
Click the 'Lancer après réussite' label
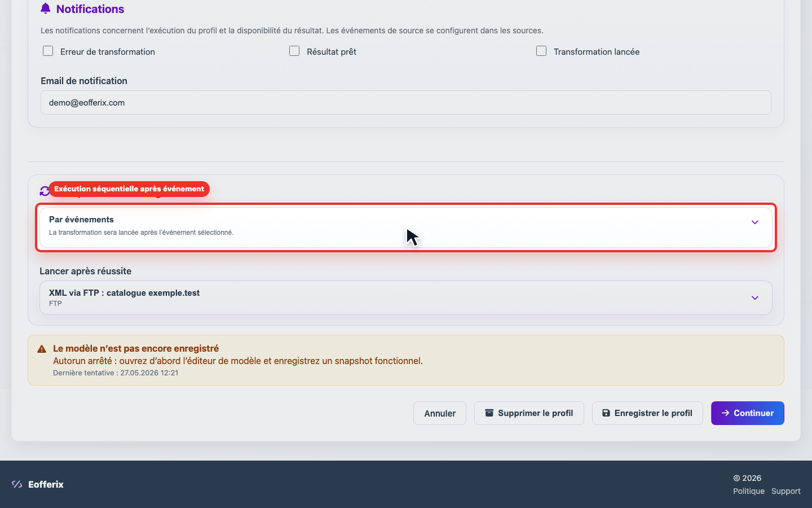click(x=86, y=271)
